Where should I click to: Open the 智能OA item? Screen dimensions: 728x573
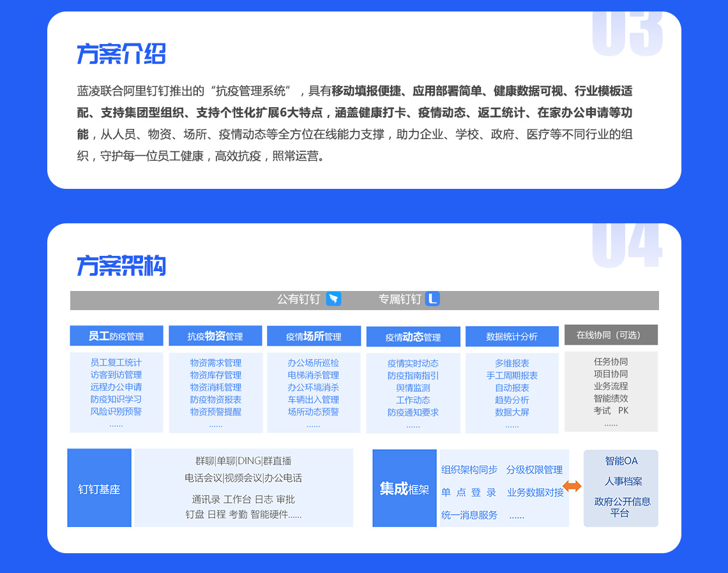click(x=621, y=461)
